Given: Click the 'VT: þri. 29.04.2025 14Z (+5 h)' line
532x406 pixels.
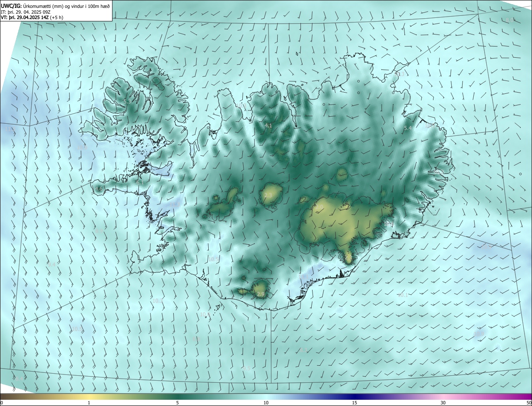Looking at the screenshot, I should point(32,17).
